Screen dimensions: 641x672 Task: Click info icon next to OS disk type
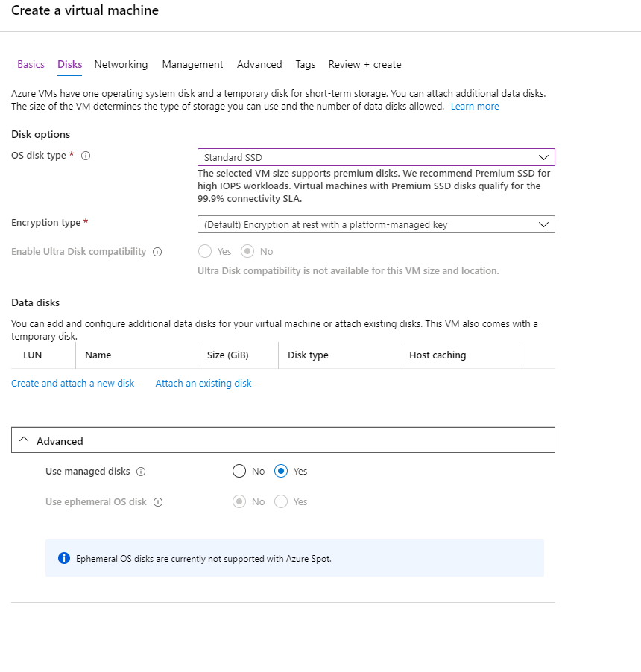[86, 156]
